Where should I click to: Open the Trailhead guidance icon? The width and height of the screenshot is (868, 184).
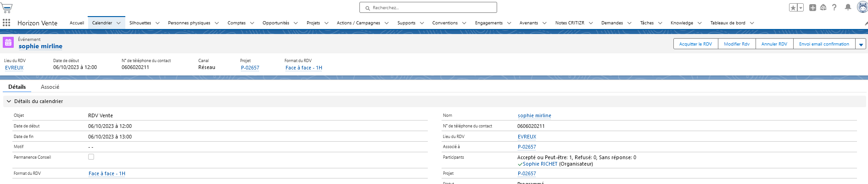point(823,8)
